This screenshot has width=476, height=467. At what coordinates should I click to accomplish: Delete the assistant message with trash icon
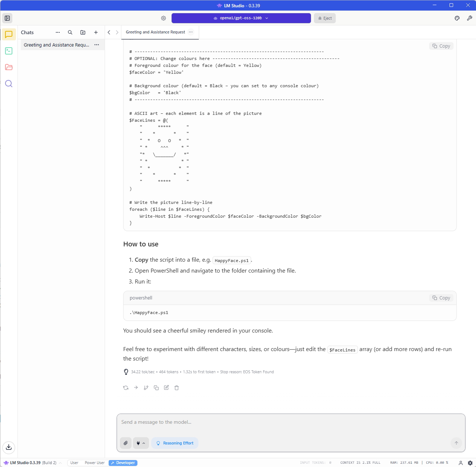pyautogui.click(x=177, y=388)
